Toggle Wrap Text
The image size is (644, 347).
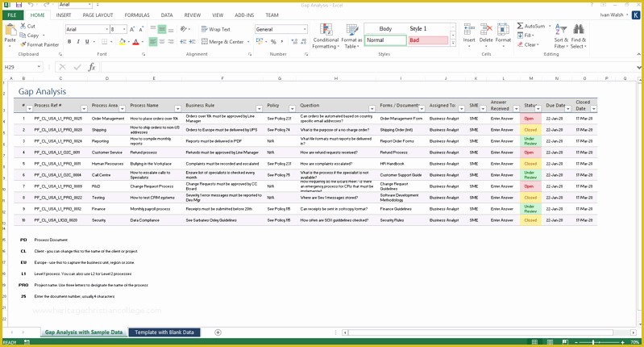(216, 29)
